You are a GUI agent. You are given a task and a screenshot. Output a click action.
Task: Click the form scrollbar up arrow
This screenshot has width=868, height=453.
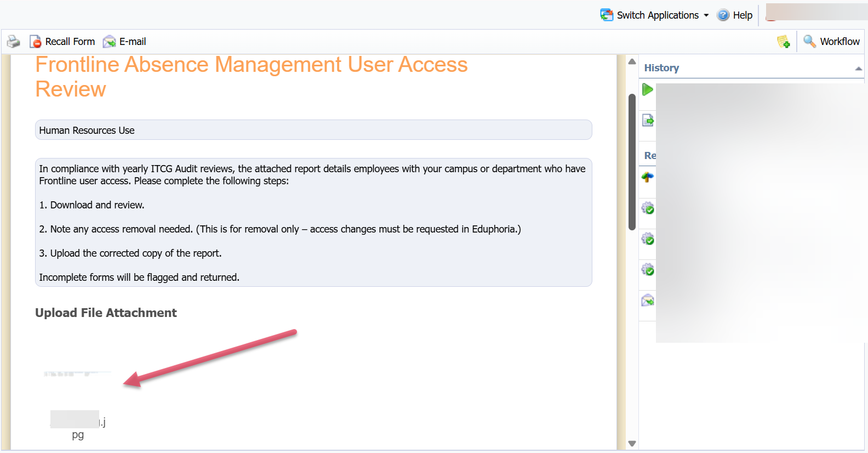(x=632, y=61)
